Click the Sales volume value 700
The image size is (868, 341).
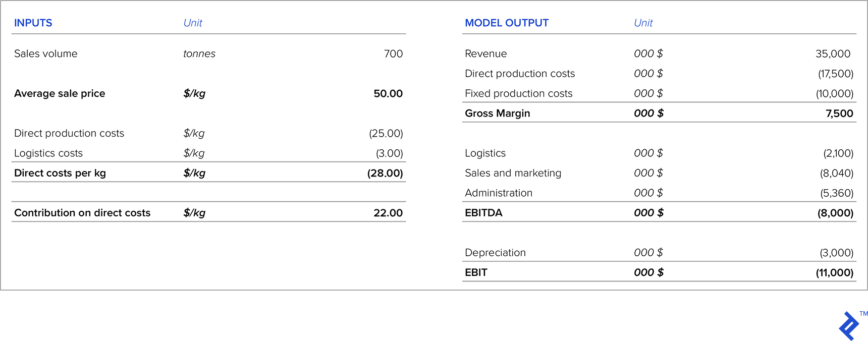click(393, 54)
